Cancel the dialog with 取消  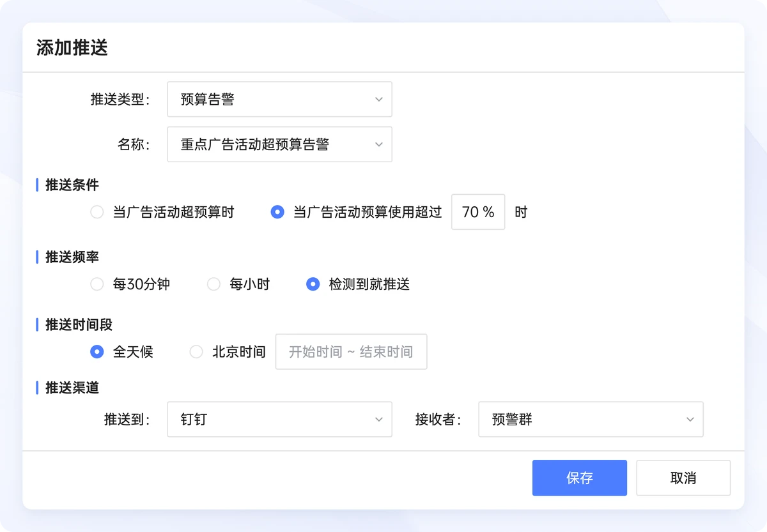pos(683,478)
